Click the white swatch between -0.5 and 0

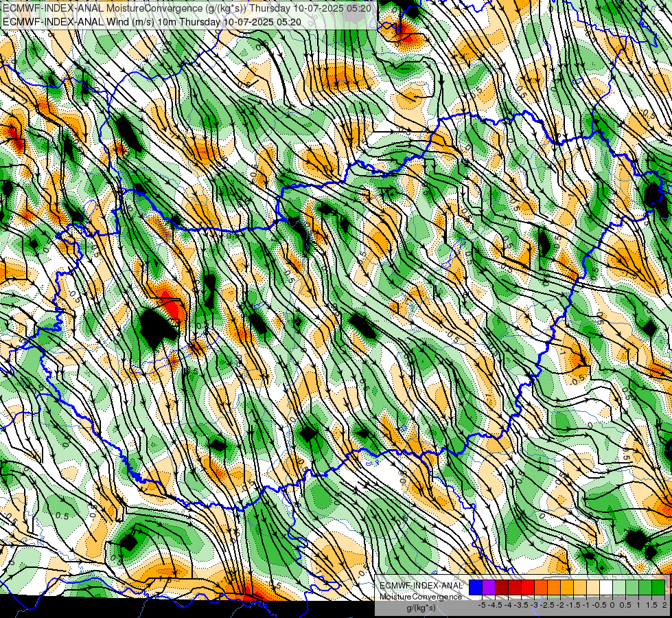click(606, 588)
